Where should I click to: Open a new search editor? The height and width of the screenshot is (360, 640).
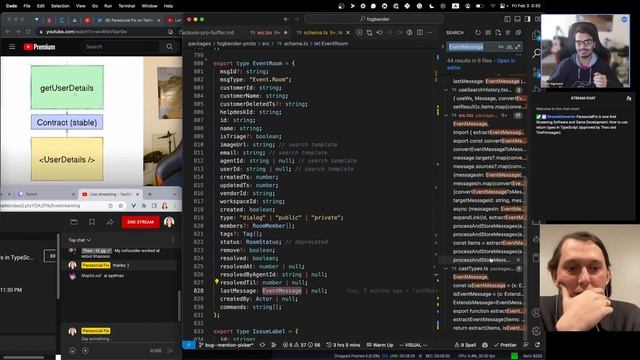[x=498, y=32]
